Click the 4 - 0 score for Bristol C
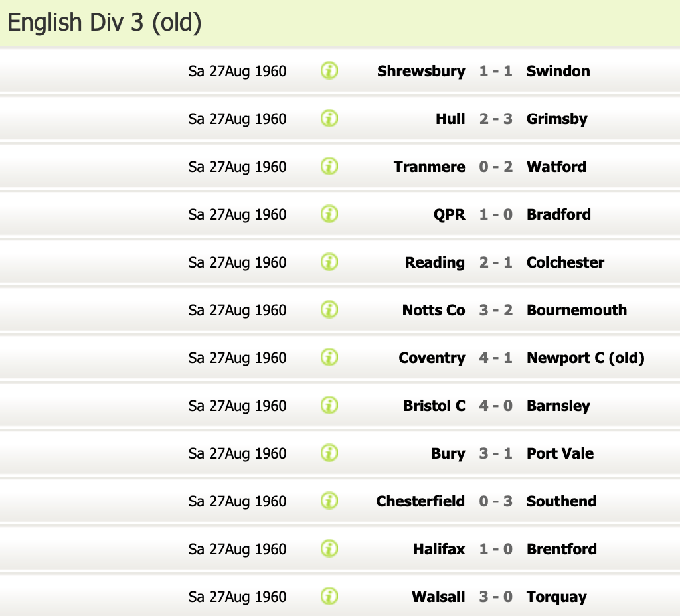680x616 pixels. click(x=495, y=406)
